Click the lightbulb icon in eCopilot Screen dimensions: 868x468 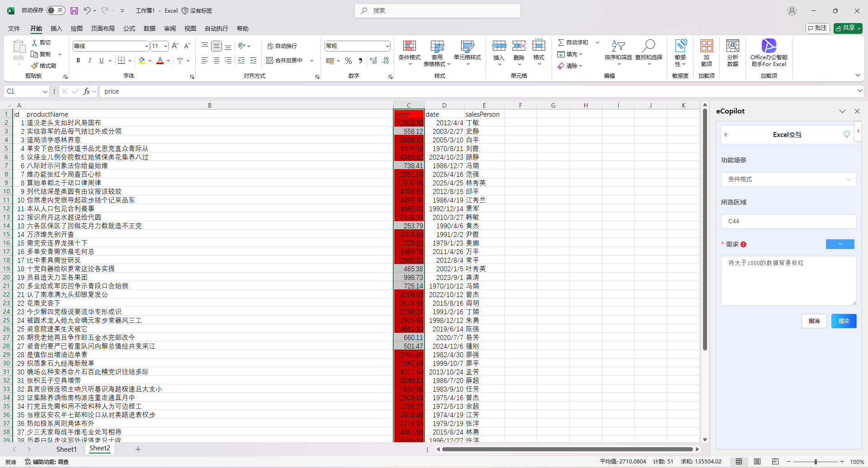coord(846,134)
